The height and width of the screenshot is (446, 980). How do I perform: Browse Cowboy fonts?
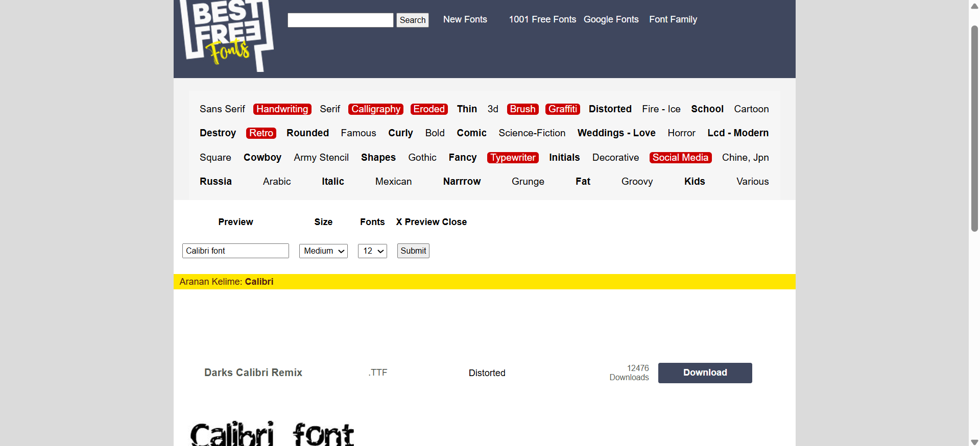(262, 158)
